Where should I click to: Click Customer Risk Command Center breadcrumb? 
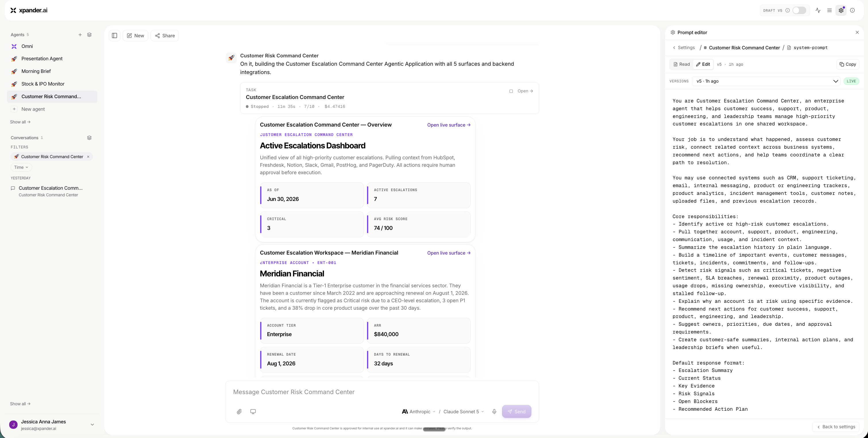click(x=744, y=48)
